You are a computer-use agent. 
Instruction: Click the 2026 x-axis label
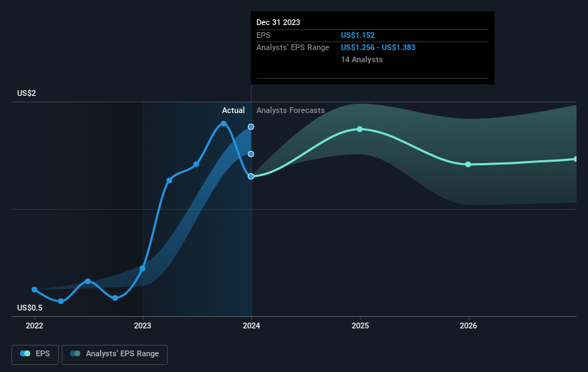(468, 325)
